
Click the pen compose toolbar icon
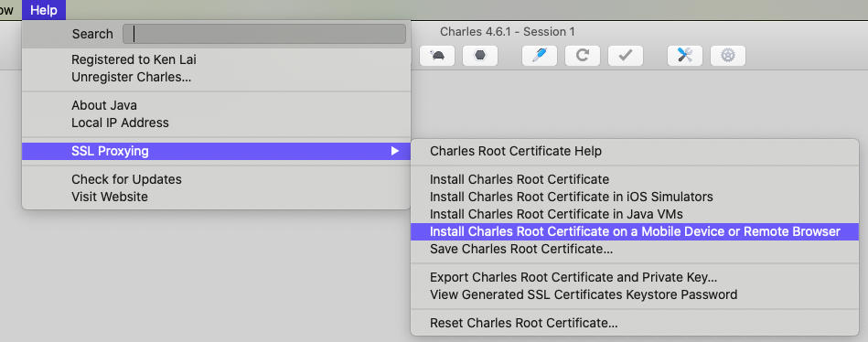(x=539, y=56)
